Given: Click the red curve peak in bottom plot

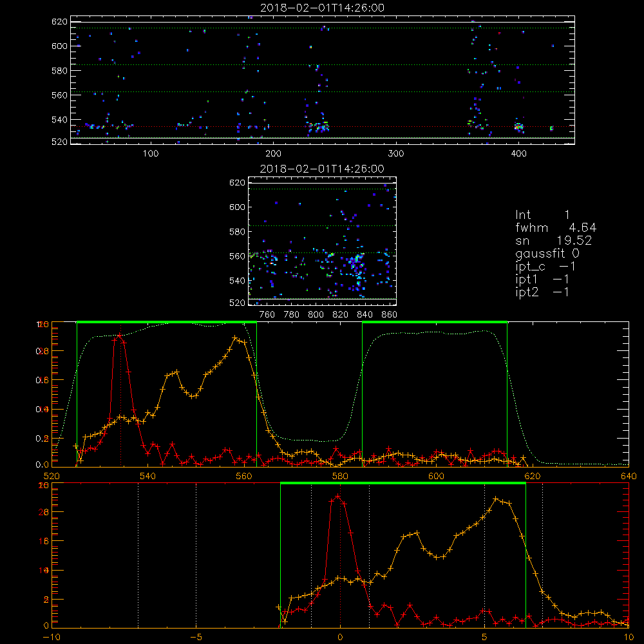Looking at the screenshot, I should (338, 496).
